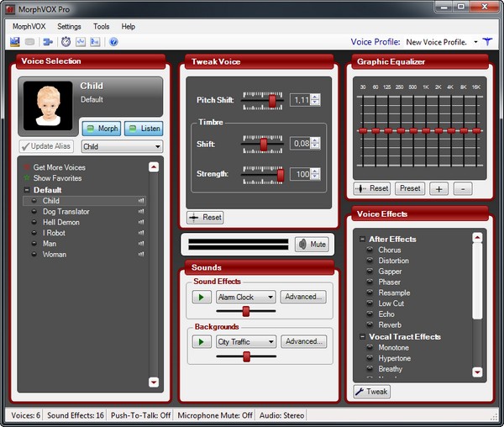This screenshot has height=427, width=504.
Task: Collapse the After Effects group
Action: (x=362, y=240)
